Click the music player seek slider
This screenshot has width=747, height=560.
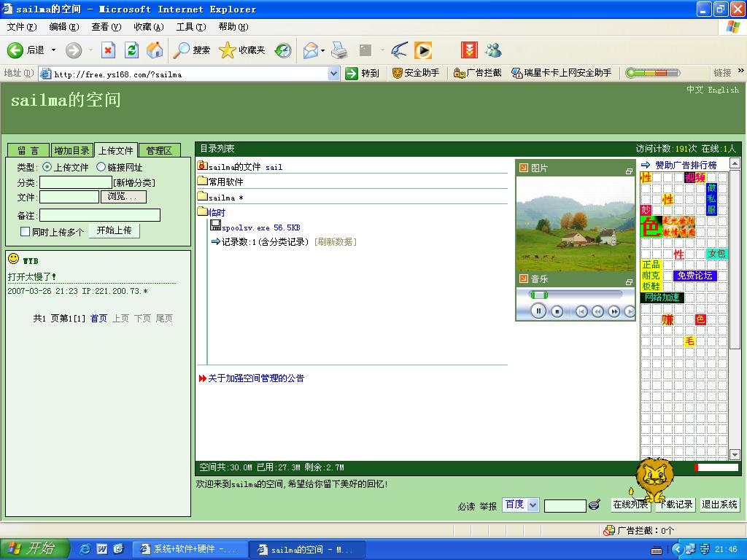click(x=576, y=294)
